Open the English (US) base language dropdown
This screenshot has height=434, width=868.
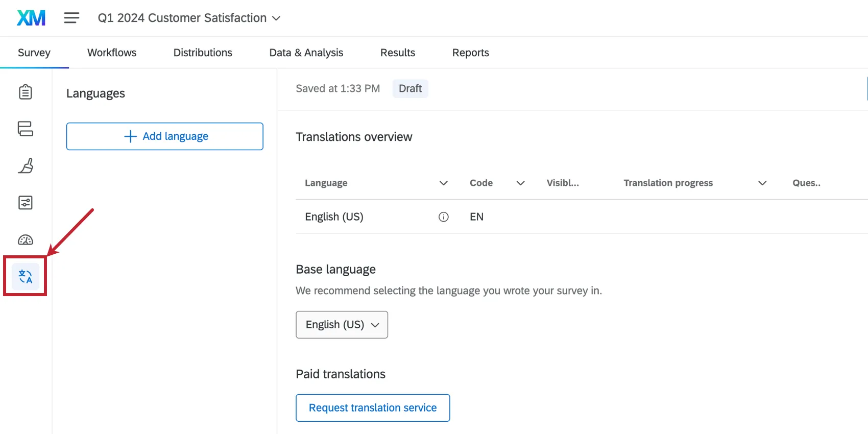pos(342,325)
